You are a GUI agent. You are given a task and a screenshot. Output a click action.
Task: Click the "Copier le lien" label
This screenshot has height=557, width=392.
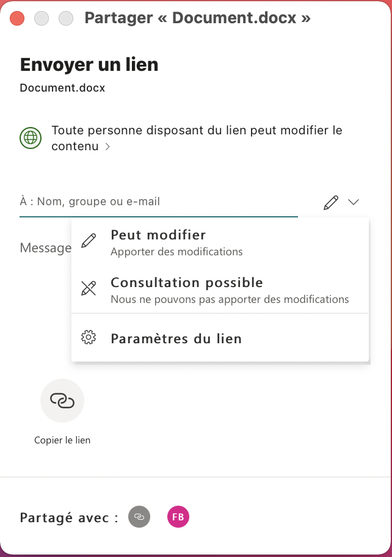[62, 440]
